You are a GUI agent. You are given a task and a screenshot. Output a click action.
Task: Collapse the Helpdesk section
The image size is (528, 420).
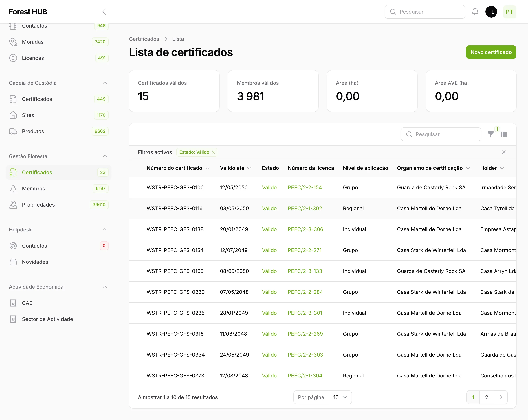point(105,230)
